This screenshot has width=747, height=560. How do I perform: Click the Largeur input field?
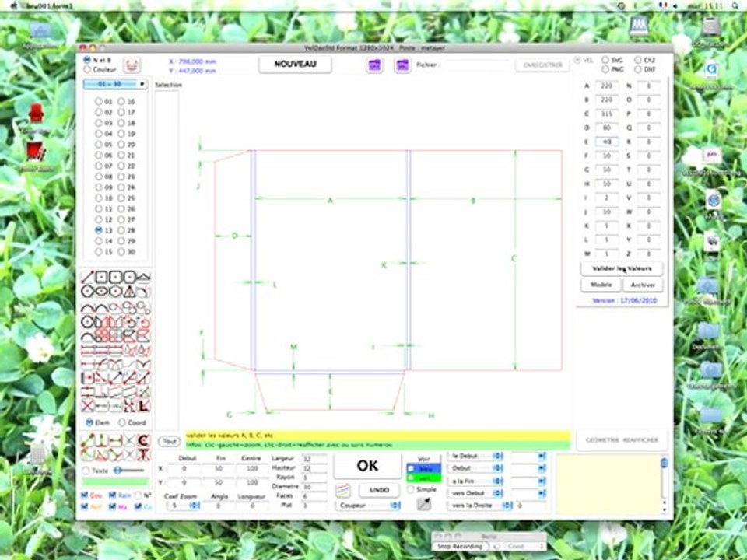[x=314, y=459]
